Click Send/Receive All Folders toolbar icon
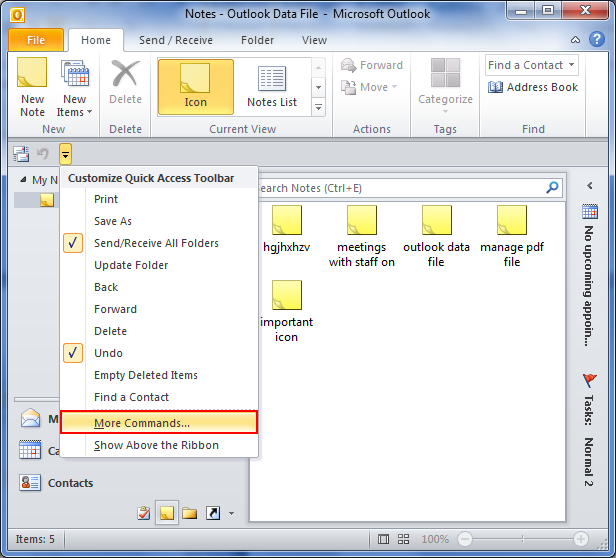 click(21, 154)
